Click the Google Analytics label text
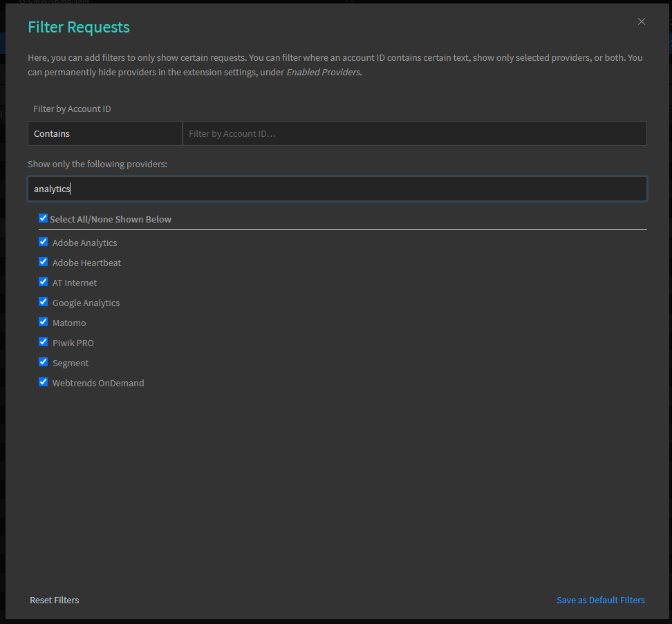The height and width of the screenshot is (624, 672). click(x=86, y=303)
